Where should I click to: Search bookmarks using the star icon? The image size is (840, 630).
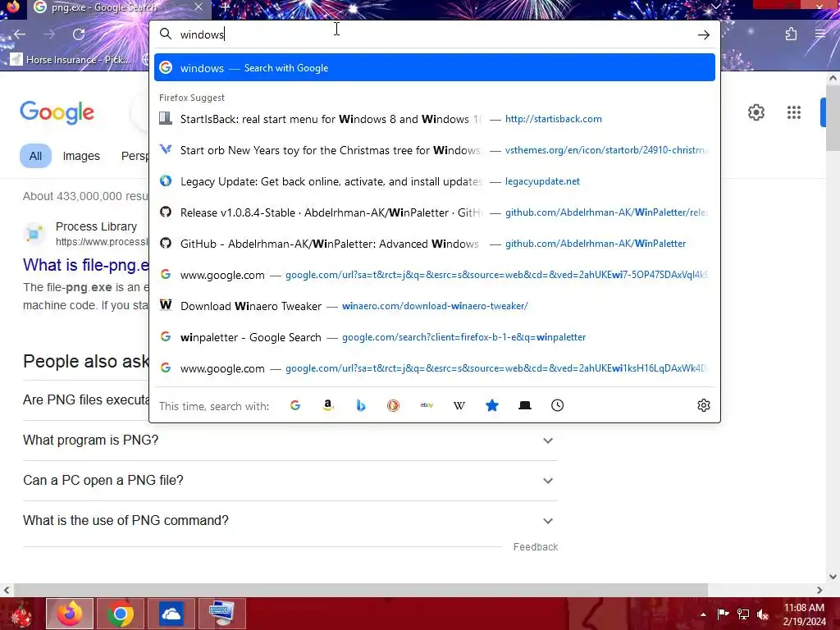point(492,405)
